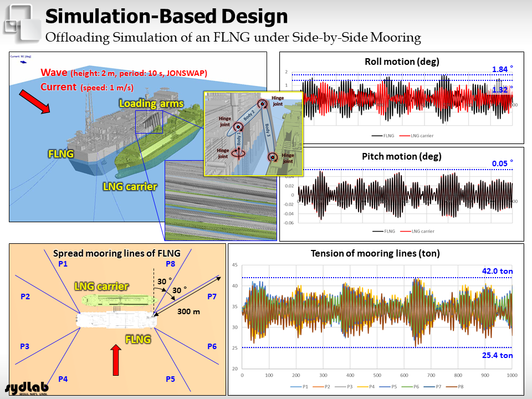The height and width of the screenshot is (399, 532).
Task: Click the '25.4 ton' minimum tension label
Action: [498, 355]
